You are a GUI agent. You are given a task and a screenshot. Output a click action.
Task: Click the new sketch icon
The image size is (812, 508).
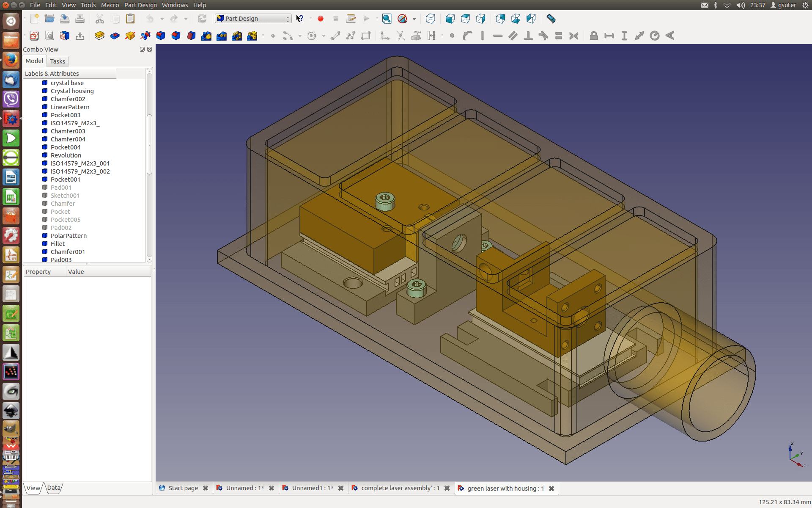click(x=34, y=36)
